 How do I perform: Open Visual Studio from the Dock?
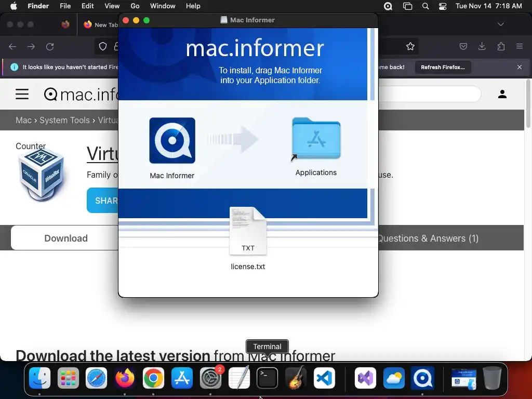[365, 378]
